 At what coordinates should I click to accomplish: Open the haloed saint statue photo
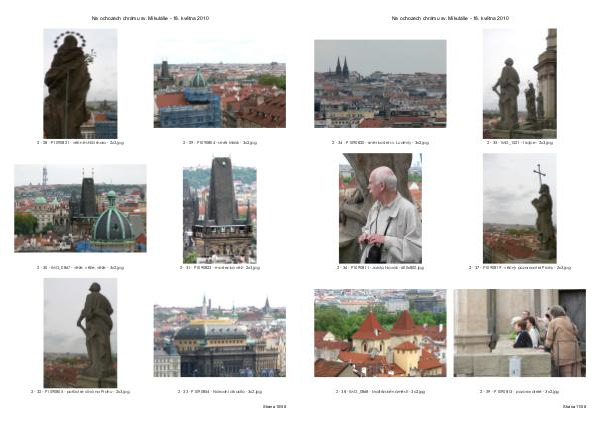[x=80, y=83]
